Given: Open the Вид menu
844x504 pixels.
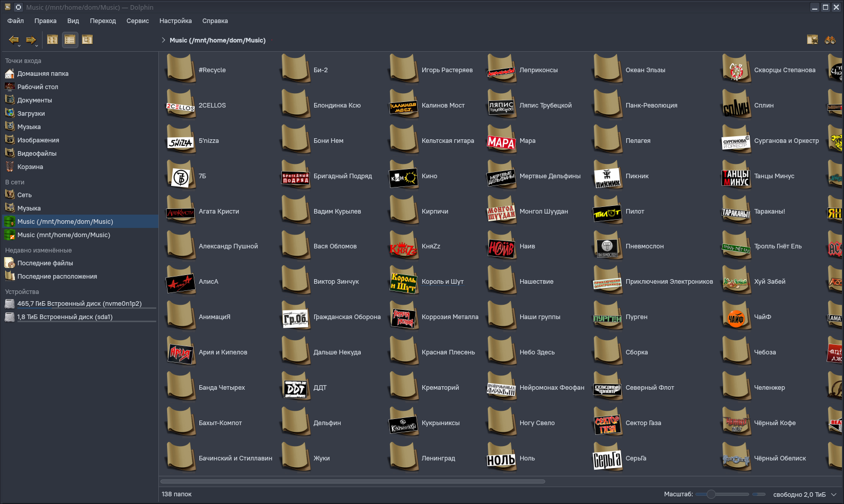Looking at the screenshot, I should [73, 21].
